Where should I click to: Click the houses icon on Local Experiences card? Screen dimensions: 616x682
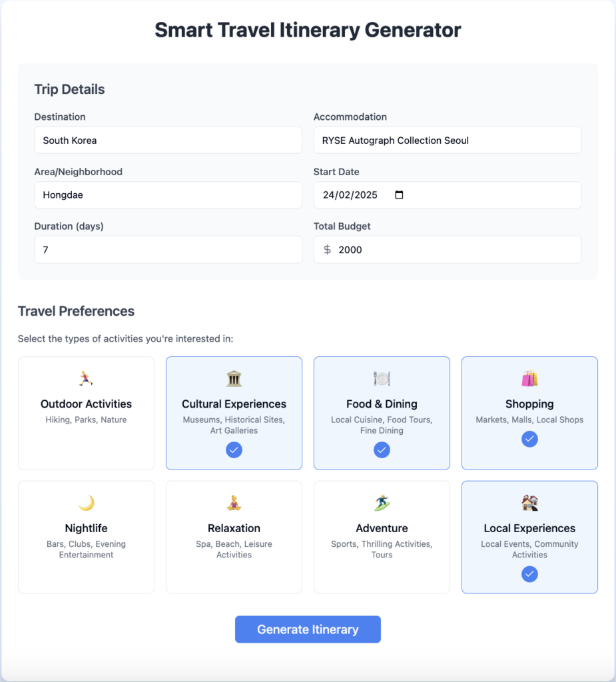point(529,502)
